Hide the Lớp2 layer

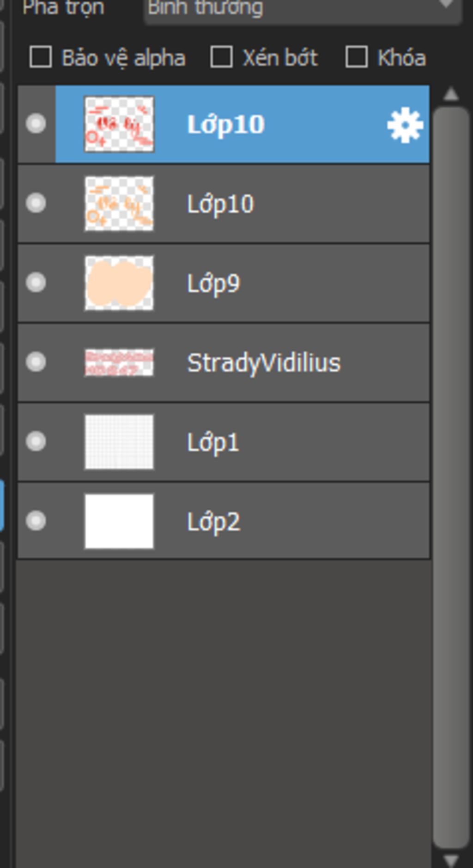pyautogui.click(x=36, y=521)
